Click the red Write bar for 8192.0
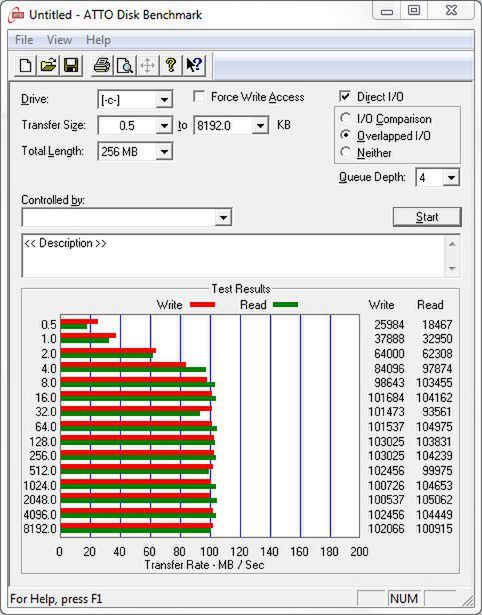 coord(136,526)
